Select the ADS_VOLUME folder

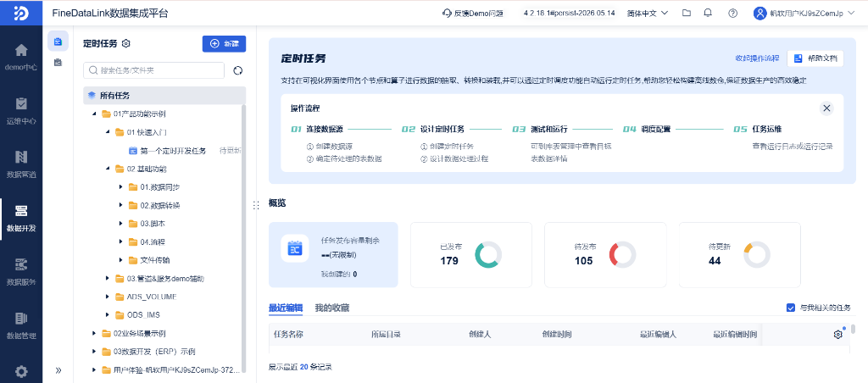tap(152, 297)
